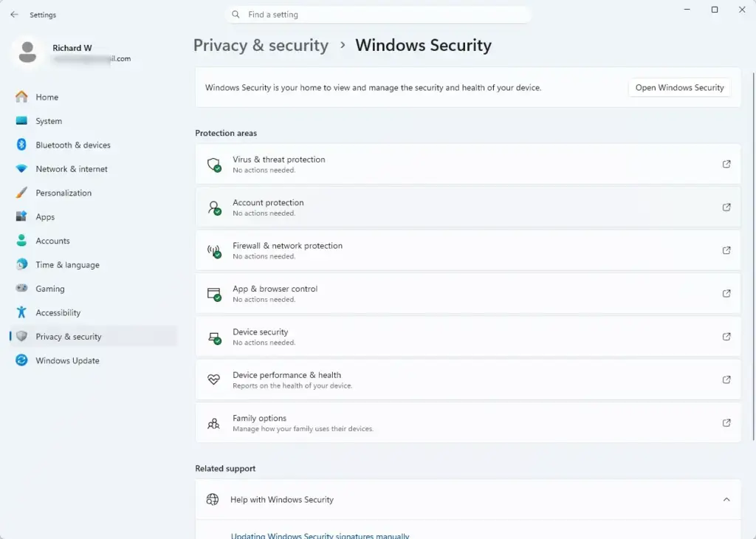Open Time & language settings
The height and width of the screenshot is (539, 756).
click(x=93, y=264)
